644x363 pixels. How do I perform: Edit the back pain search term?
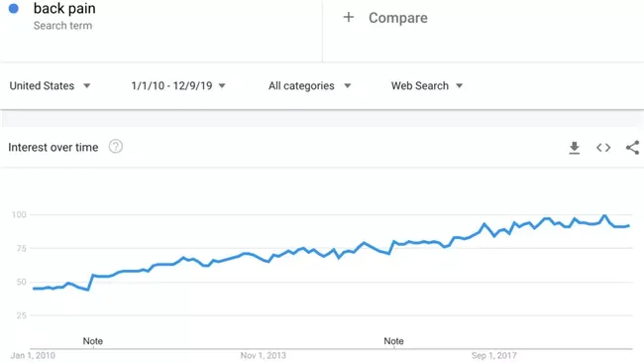[x=64, y=8]
